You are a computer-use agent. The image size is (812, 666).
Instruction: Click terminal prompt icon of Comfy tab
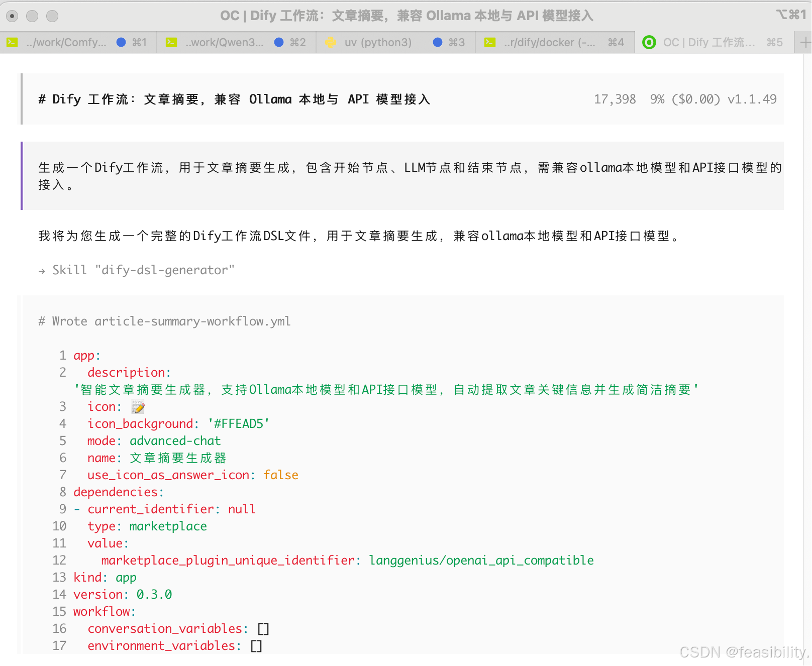pyautogui.click(x=13, y=43)
